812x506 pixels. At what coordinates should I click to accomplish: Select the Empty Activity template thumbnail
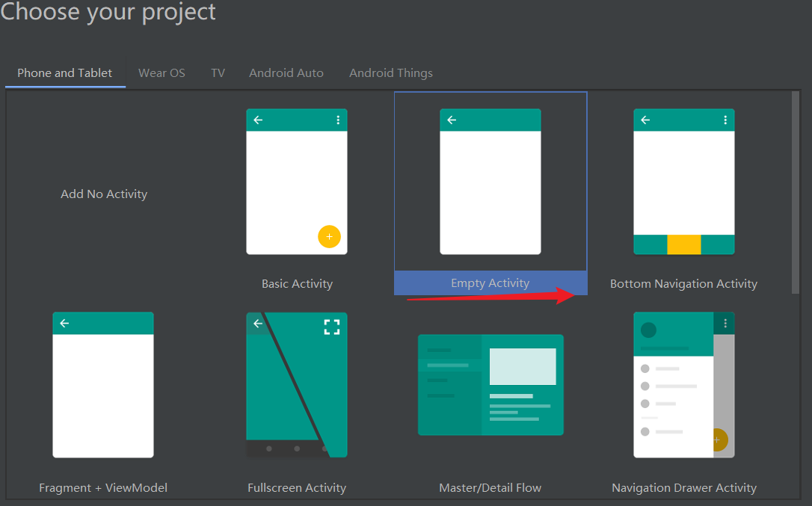490,182
